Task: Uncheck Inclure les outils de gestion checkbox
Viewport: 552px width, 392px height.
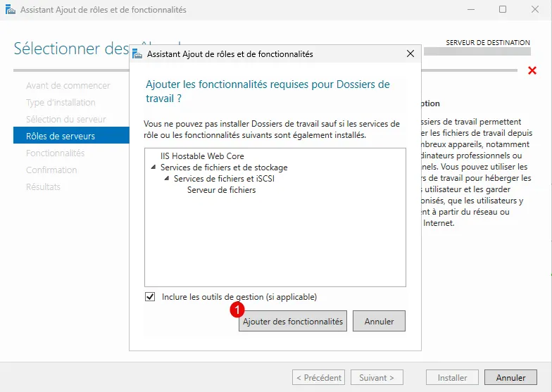Action: point(150,297)
